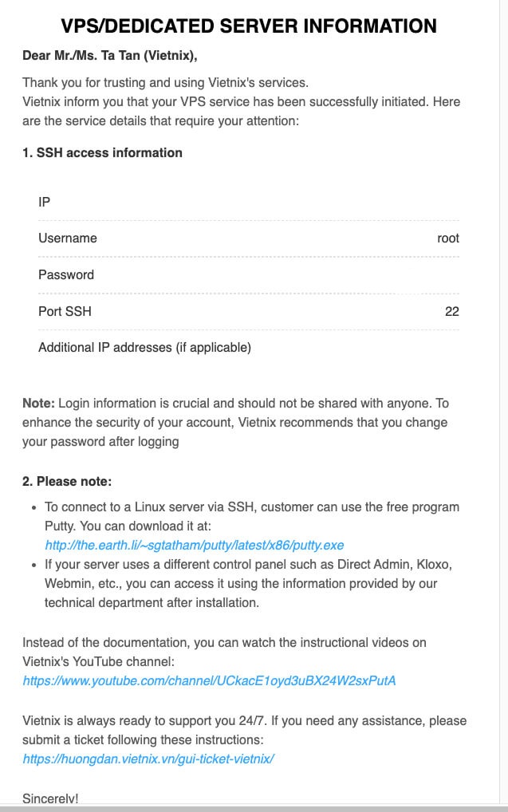The image size is (508, 812).
Task: Click the Port SSH row label
Action: click(x=65, y=311)
